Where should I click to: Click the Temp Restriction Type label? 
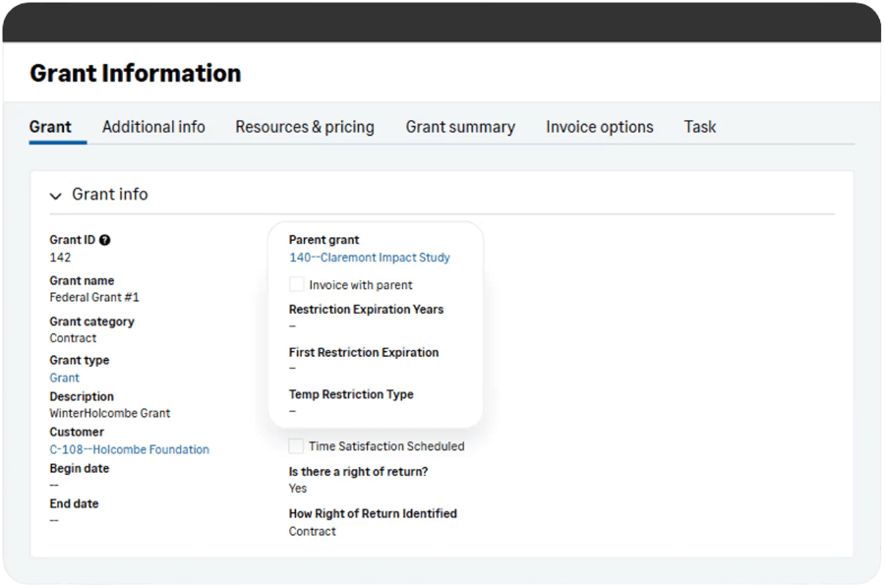(351, 394)
